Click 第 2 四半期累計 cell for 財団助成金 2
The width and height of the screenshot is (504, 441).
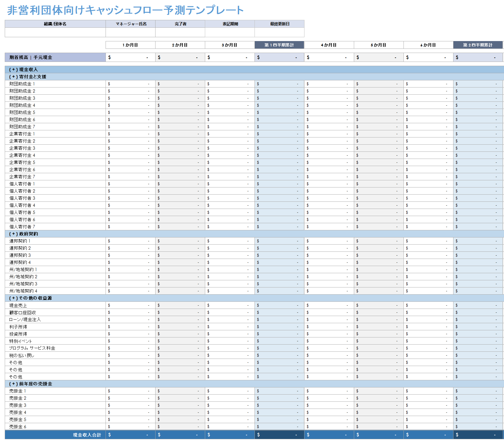pyautogui.click(x=478, y=91)
